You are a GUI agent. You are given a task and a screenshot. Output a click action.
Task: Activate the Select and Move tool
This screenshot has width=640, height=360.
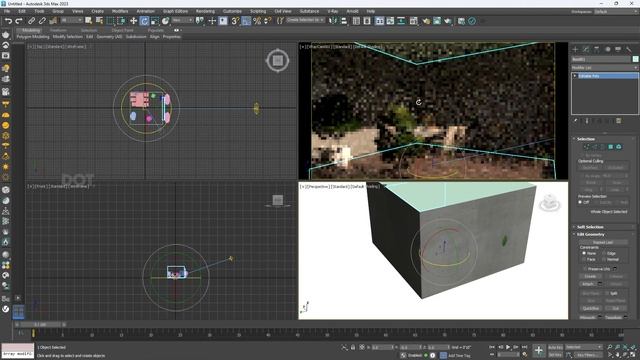(133, 21)
